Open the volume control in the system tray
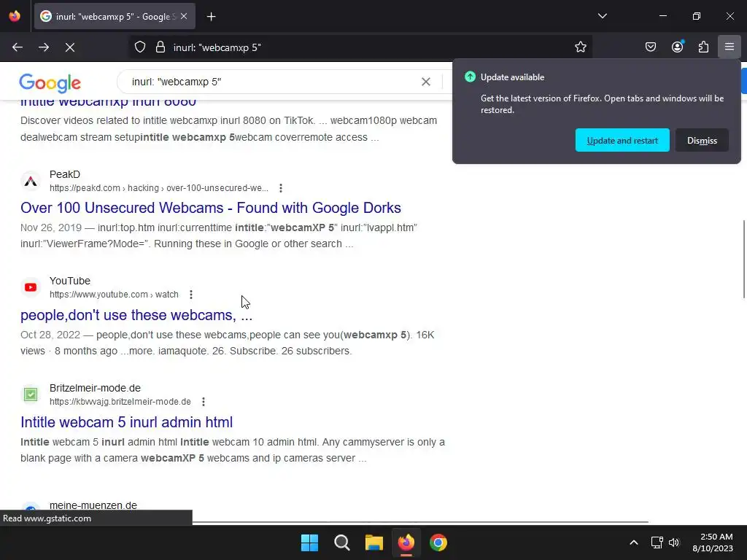Viewport: 747px width, 560px height. [674, 542]
